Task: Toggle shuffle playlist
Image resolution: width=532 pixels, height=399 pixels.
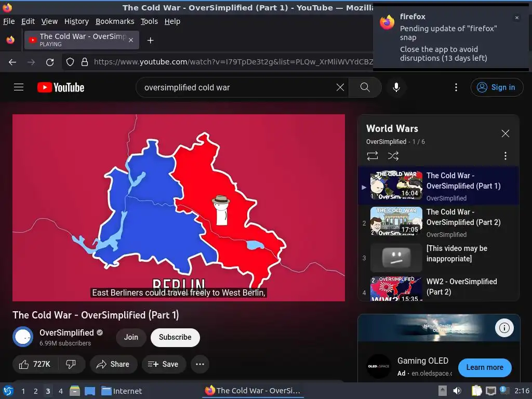Action: [393, 156]
